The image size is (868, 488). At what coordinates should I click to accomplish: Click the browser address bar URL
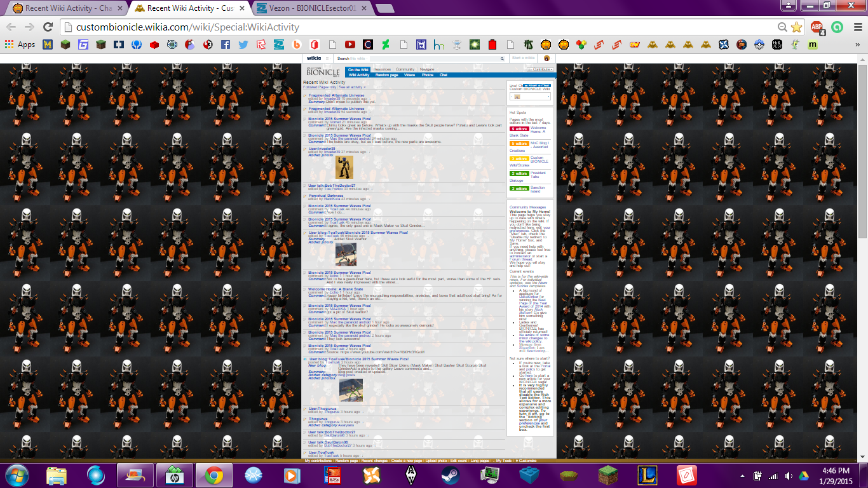coord(187,27)
